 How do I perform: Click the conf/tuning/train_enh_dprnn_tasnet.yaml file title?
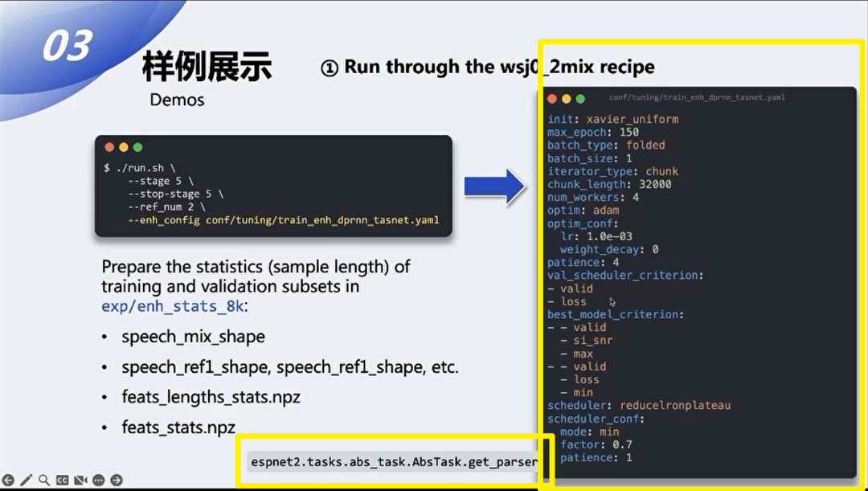point(697,97)
